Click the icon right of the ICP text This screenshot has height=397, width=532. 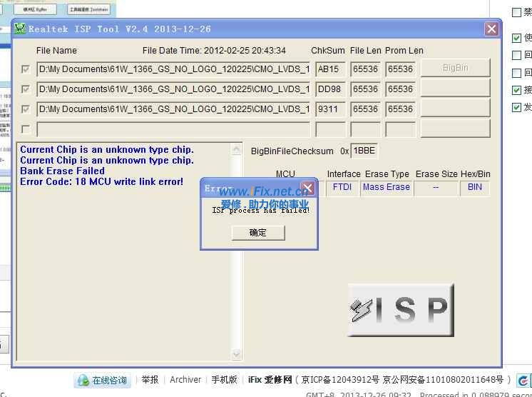click(523, 381)
